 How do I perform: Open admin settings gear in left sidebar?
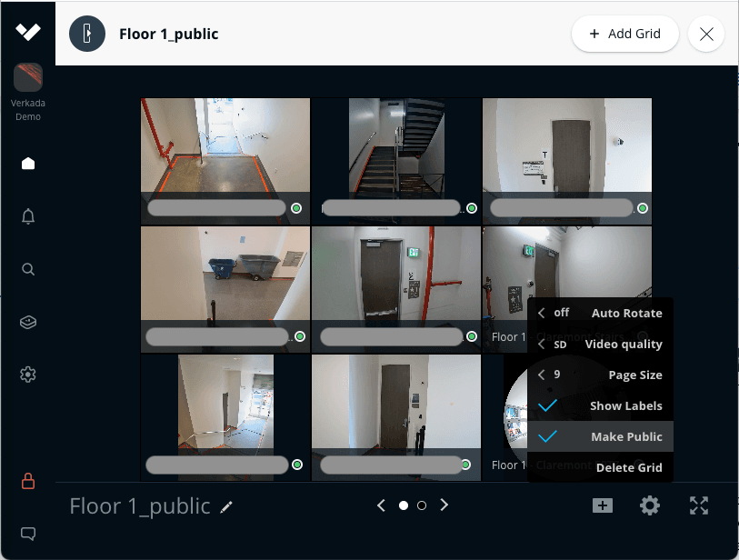tap(28, 375)
